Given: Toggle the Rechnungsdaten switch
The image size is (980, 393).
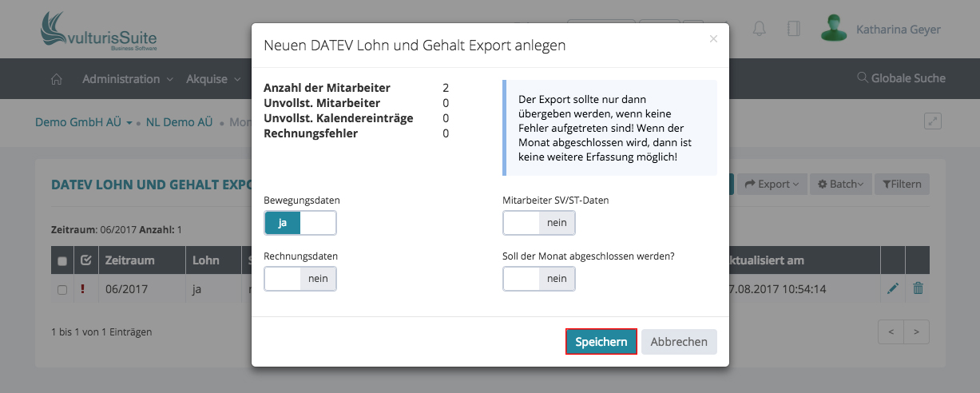Looking at the screenshot, I should coord(300,279).
